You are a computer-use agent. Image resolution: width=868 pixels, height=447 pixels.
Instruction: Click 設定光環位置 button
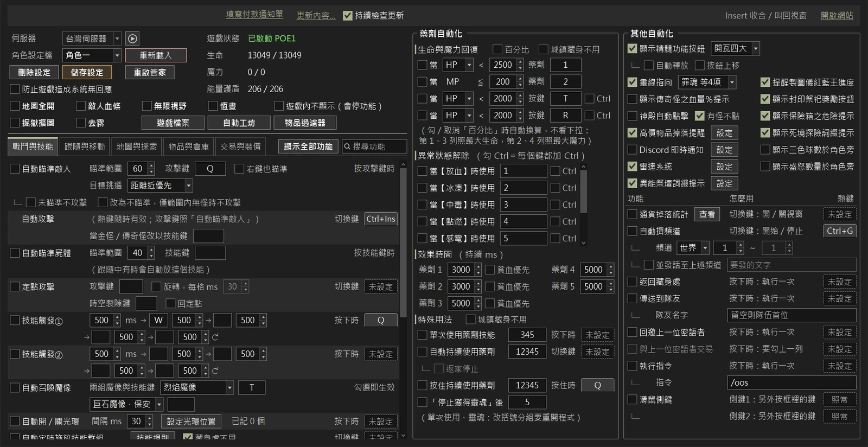(191, 421)
